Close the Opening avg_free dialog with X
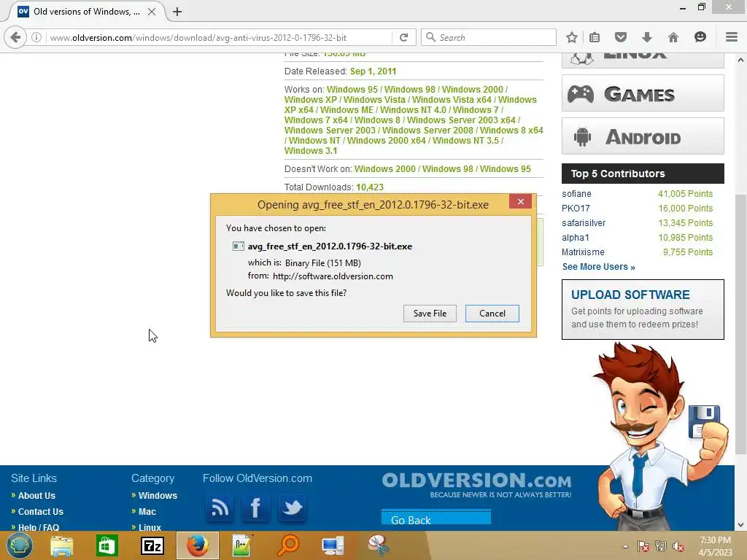Screen dimensions: 747x560 coord(521,201)
